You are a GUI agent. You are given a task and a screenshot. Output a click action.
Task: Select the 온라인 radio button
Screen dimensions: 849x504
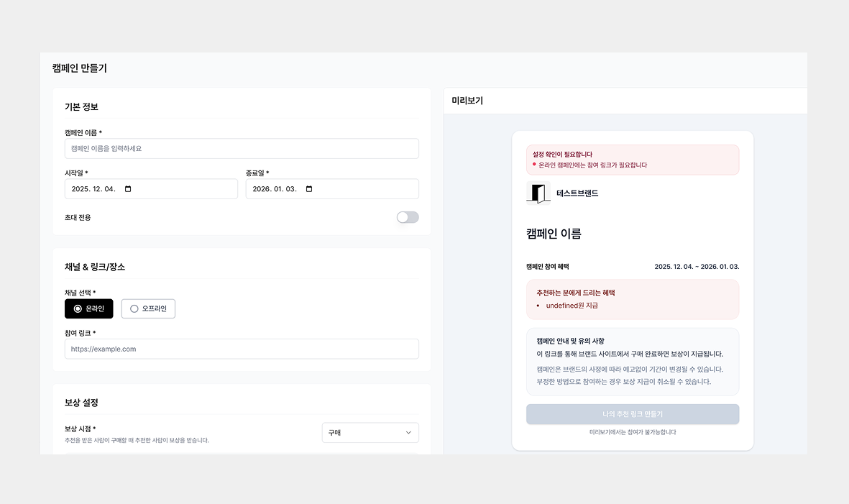[x=88, y=308]
